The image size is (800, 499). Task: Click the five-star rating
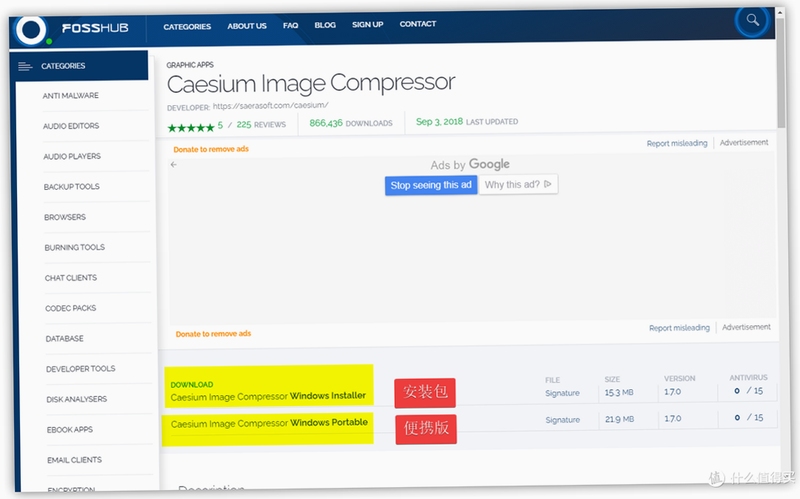191,128
